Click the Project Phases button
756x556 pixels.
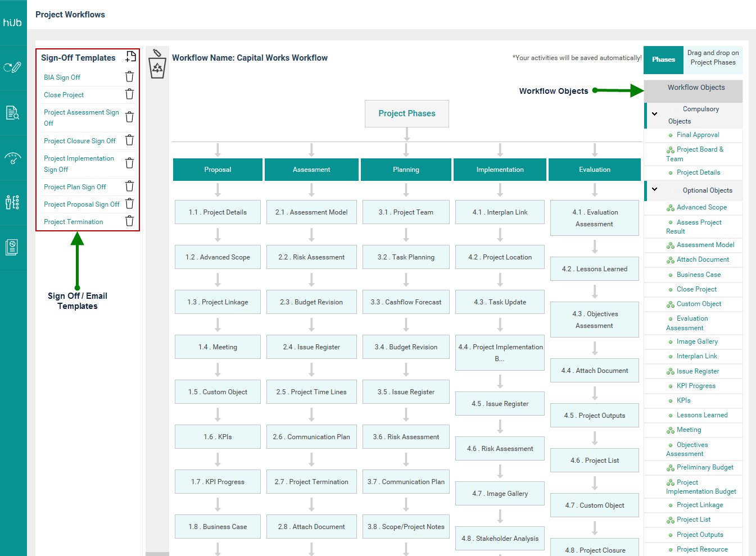click(x=406, y=113)
